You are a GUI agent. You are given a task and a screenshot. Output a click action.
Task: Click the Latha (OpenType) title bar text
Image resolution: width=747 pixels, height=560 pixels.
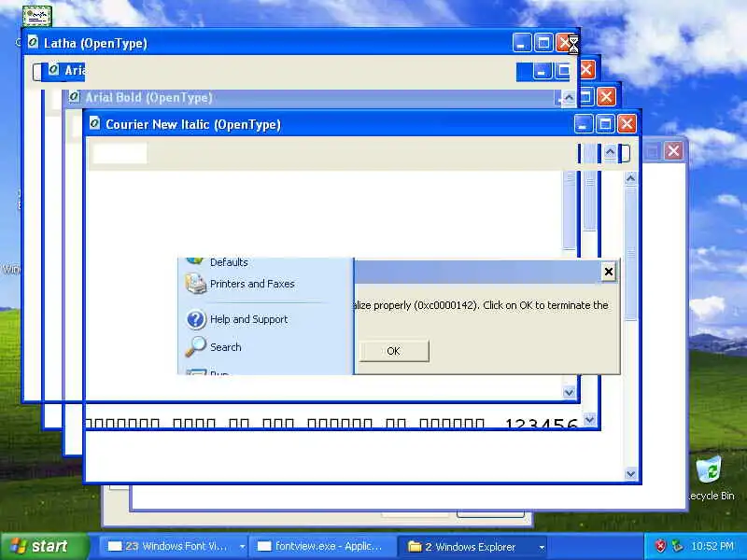(95, 43)
